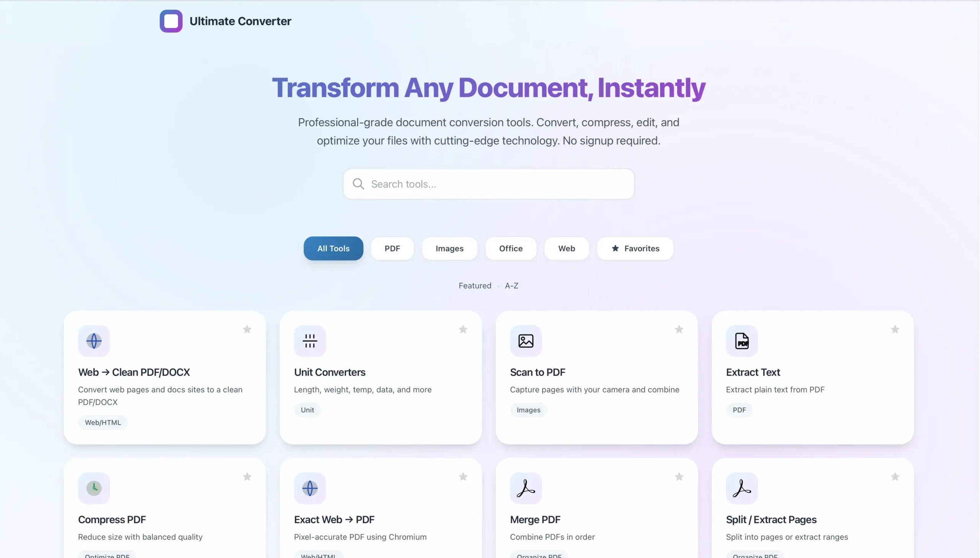The height and width of the screenshot is (558, 980).
Task: Open the Merge PDF tool title
Action: pos(535,519)
